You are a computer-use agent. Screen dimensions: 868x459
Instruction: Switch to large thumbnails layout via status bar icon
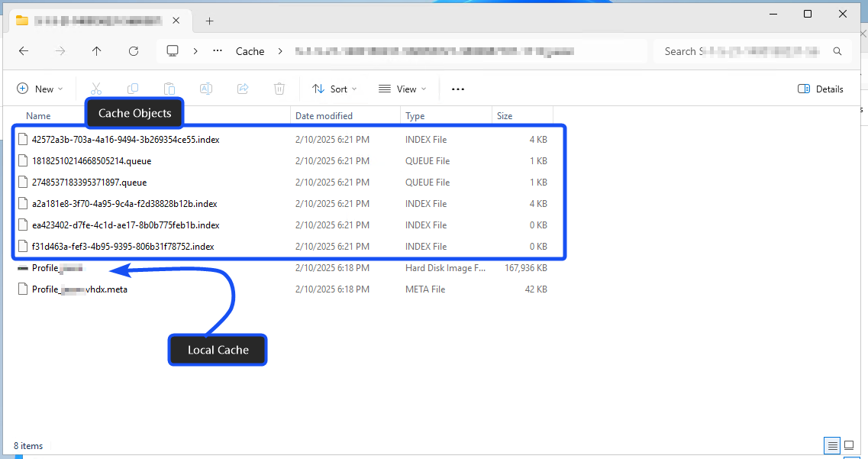coord(849,445)
